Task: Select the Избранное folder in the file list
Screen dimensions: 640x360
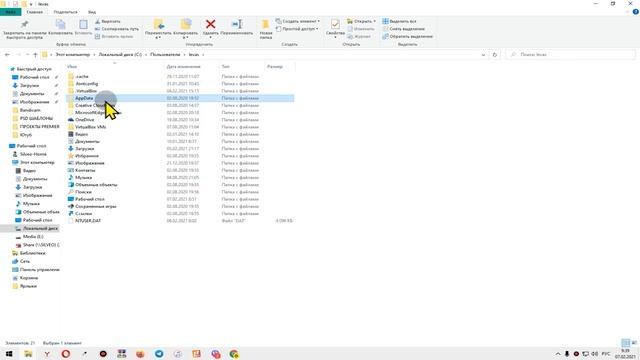Action: pos(87,156)
